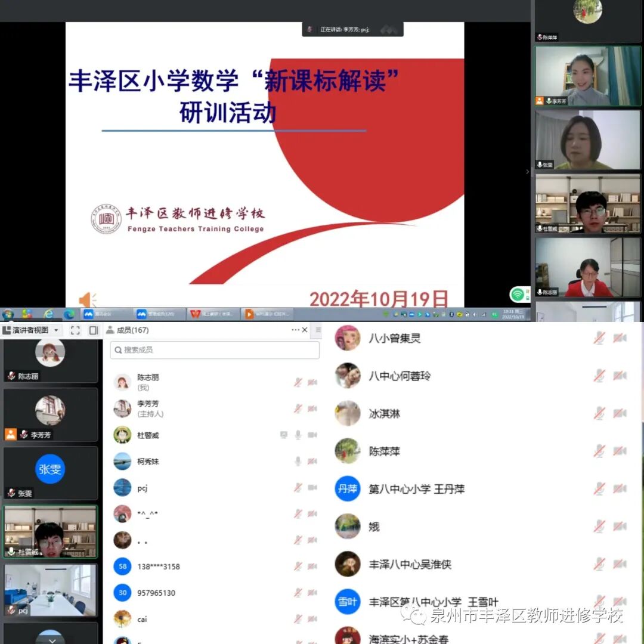Click the active microphone icon beside 杜警威
The height and width of the screenshot is (644, 644).
299,435
